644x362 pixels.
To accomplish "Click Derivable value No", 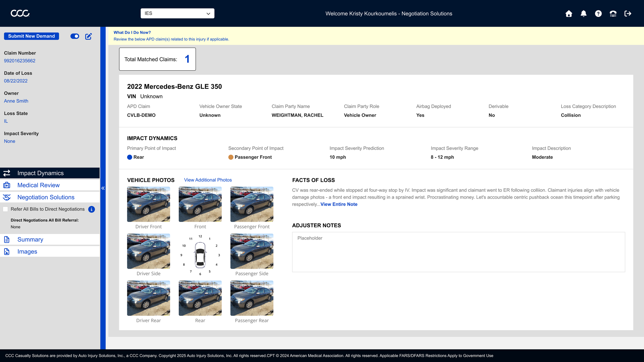I will pyautogui.click(x=492, y=115).
